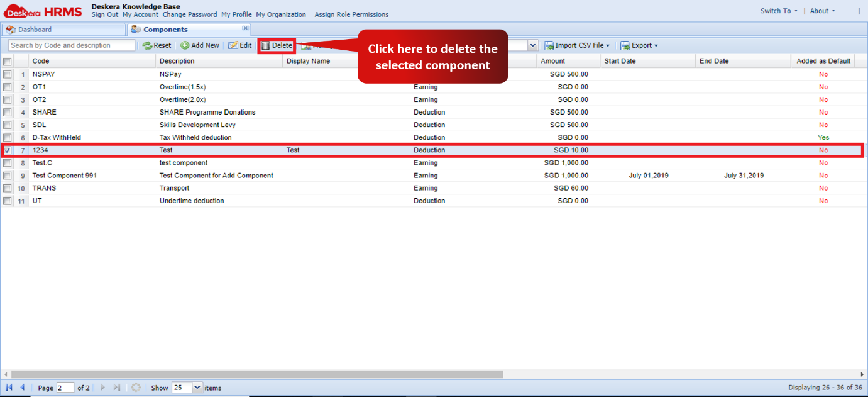
Task: Check the OT2 row checkbox
Action: (x=7, y=99)
